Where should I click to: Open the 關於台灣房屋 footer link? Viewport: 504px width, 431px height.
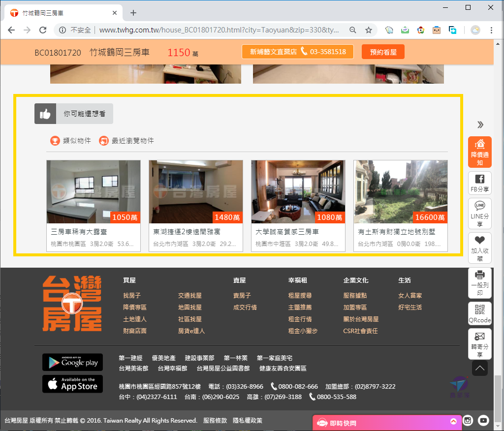tap(361, 319)
